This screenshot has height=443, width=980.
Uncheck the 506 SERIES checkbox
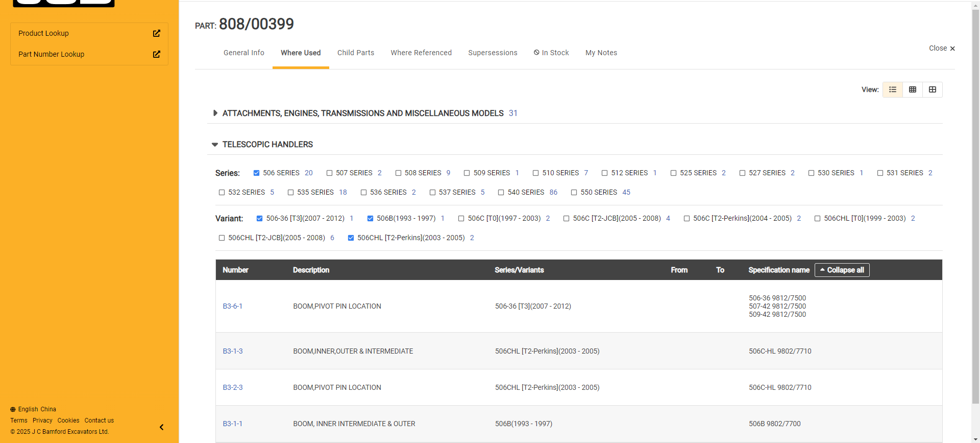pos(256,173)
